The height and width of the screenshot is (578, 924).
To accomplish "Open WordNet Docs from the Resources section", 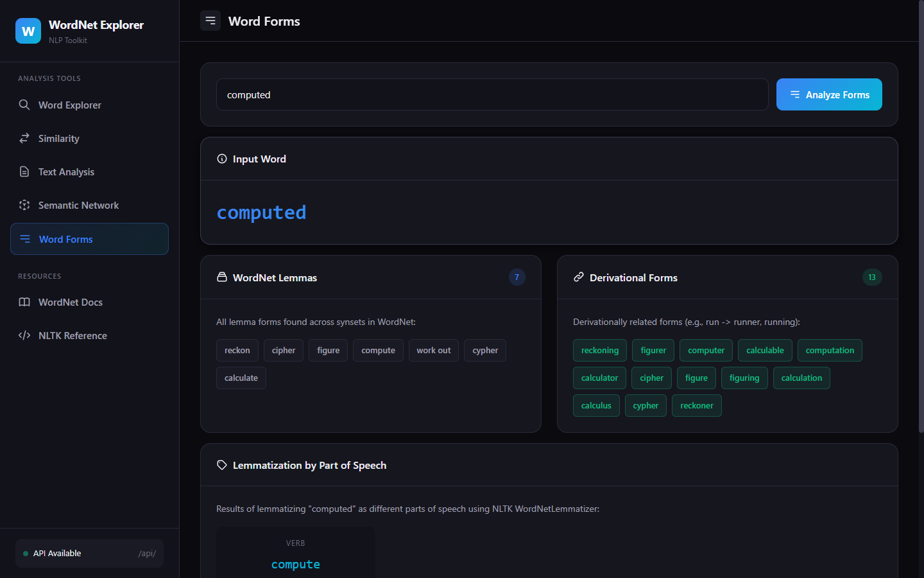I will (70, 302).
